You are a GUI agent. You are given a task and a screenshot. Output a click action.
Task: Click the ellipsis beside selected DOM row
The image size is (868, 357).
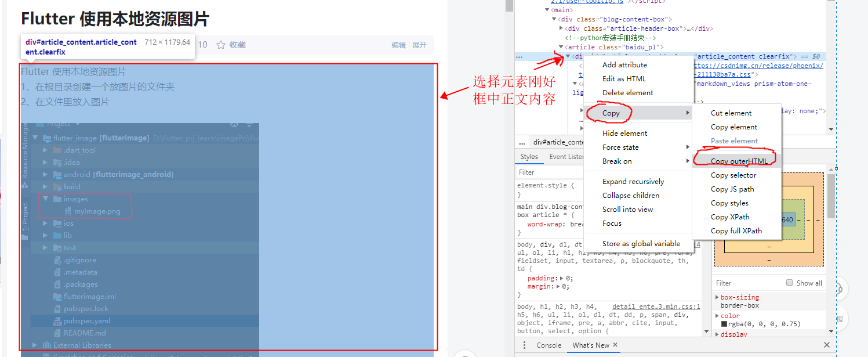tap(519, 57)
